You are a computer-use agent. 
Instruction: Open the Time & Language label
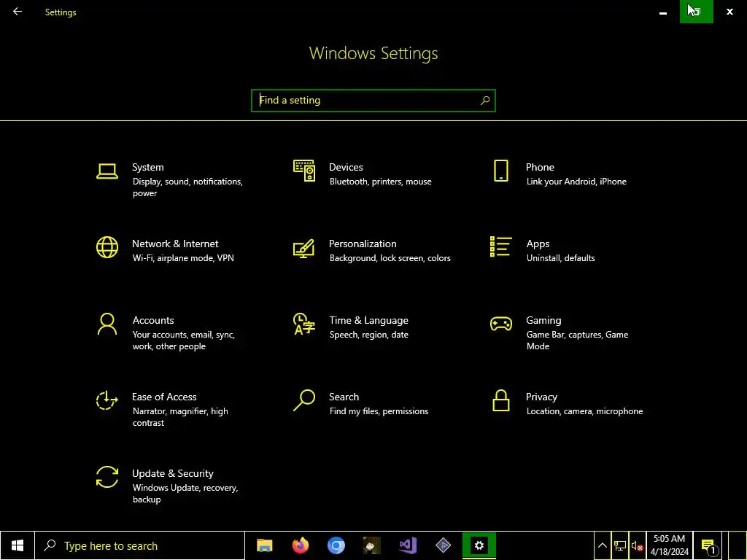pyautogui.click(x=368, y=321)
